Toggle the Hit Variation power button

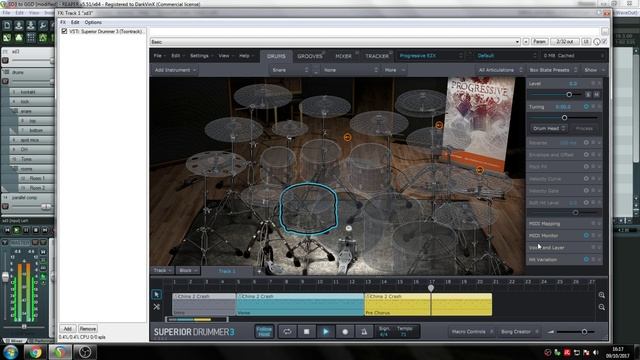586,259
